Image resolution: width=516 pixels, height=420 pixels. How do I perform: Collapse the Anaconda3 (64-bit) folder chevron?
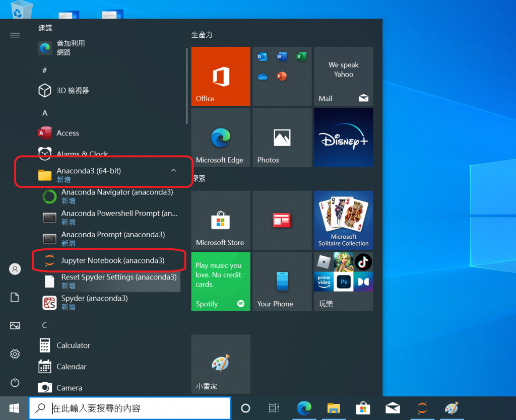point(173,170)
